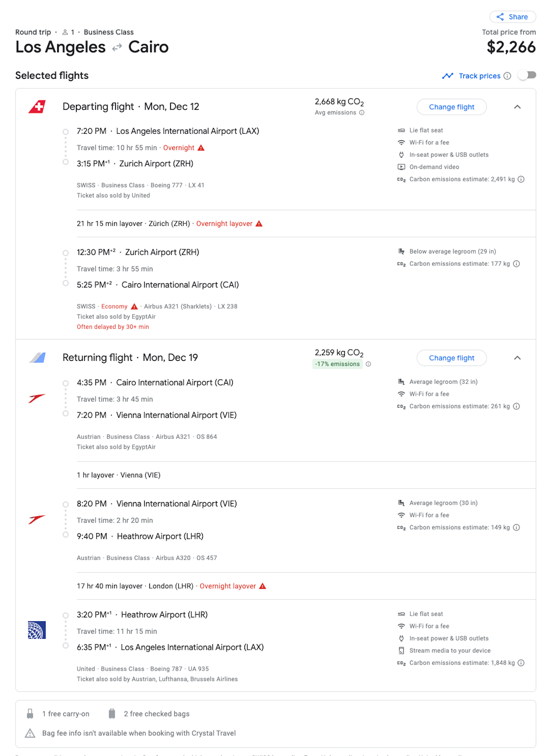Screen dimensions: 550x756
Task: Click Change flight for returning flight
Action: [x=451, y=358]
